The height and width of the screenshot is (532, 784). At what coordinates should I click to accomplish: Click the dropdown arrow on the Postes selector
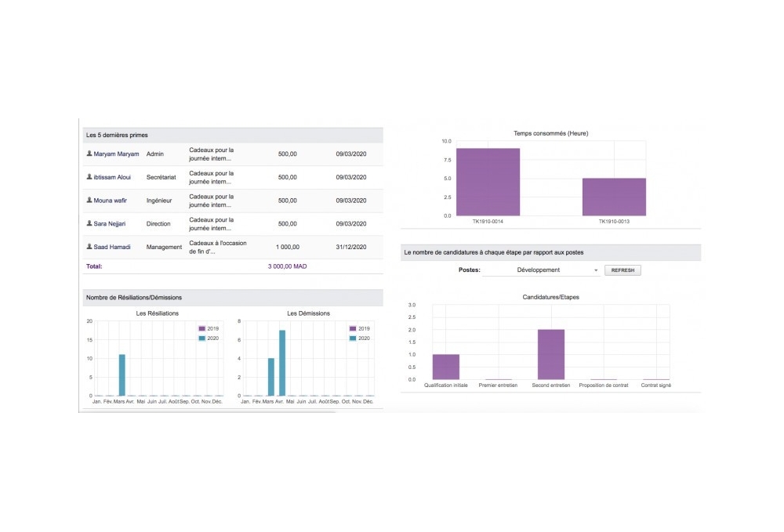[x=594, y=270]
